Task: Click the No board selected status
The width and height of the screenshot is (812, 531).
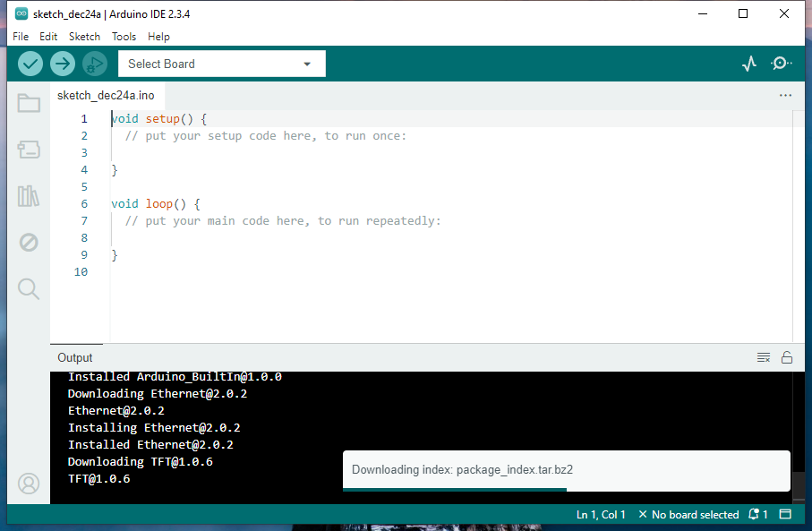Action: tap(688, 514)
